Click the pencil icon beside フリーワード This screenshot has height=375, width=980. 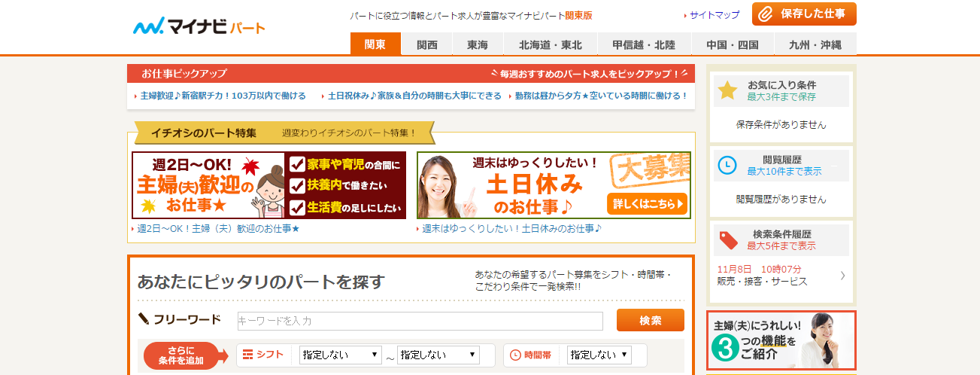pyautogui.click(x=144, y=319)
